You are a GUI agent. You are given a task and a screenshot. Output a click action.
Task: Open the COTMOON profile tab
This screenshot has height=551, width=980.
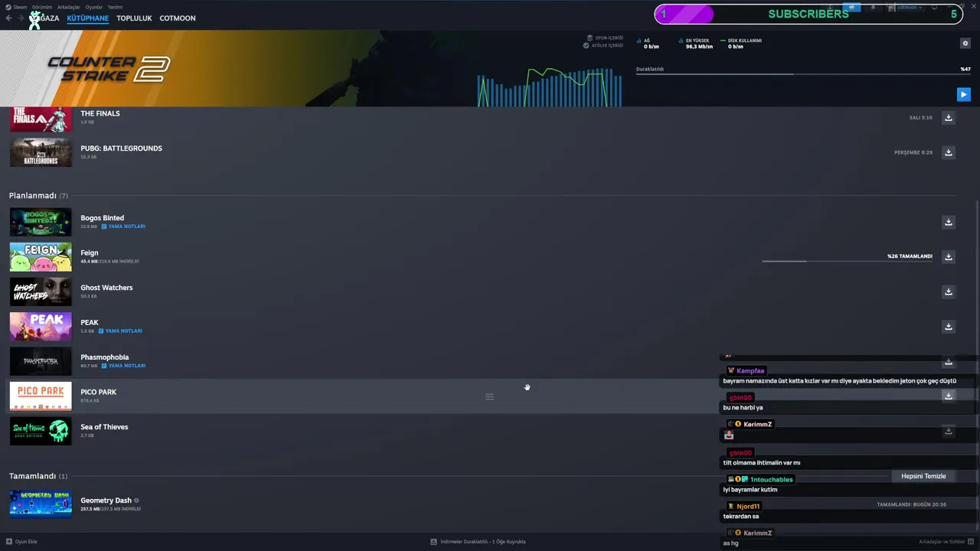pyautogui.click(x=178, y=18)
